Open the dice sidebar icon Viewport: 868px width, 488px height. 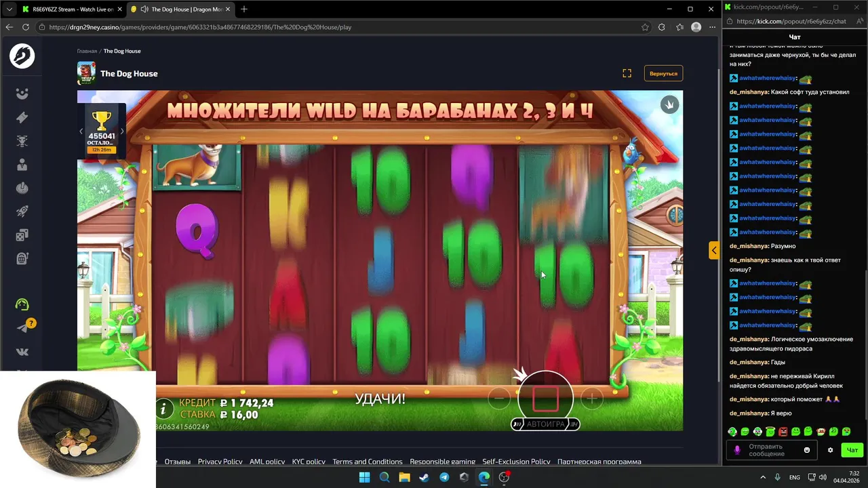point(22,235)
